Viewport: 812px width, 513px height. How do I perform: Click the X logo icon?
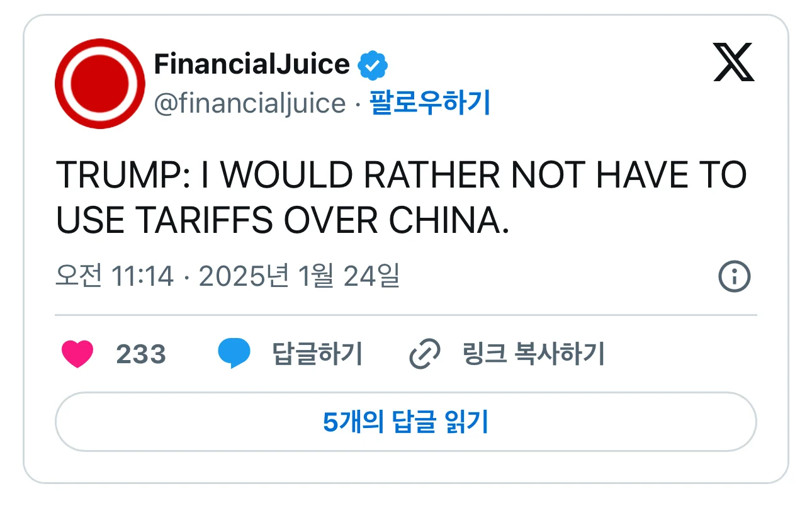(733, 62)
